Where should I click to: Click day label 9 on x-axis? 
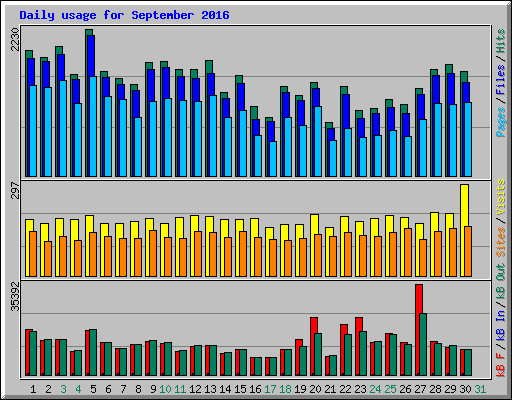pos(153,389)
